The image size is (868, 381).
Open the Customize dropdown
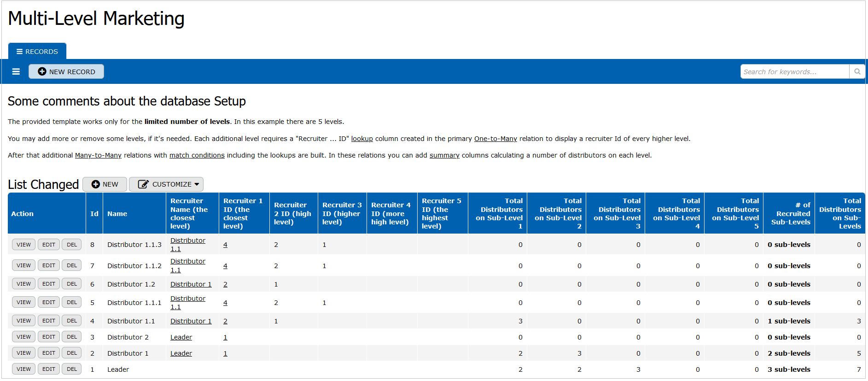click(166, 184)
